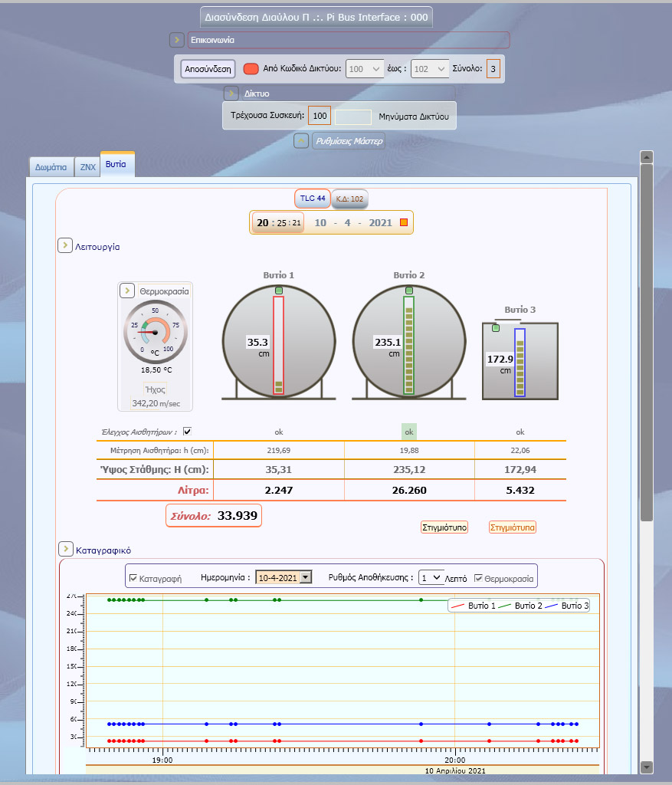
Task: Click the vertical scrollbar thumb
Action: (x=647, y=343)
